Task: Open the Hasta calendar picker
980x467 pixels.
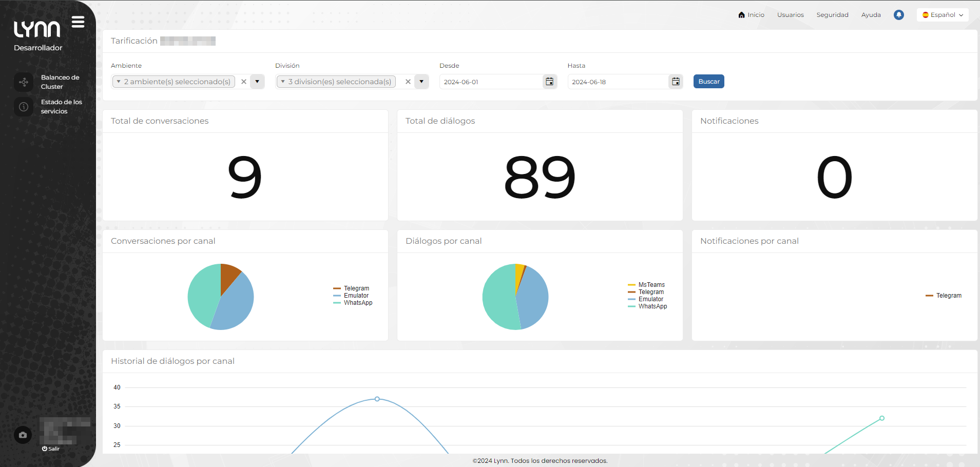Action: tap(676, 82)
